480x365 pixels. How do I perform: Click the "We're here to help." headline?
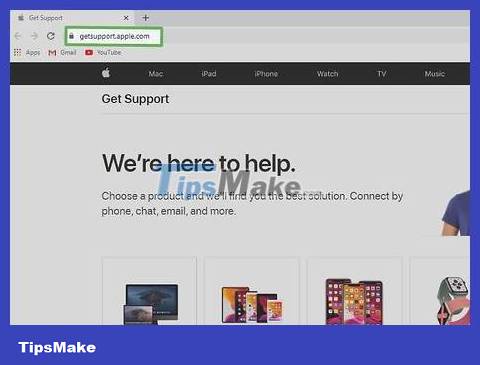(199, 163)
